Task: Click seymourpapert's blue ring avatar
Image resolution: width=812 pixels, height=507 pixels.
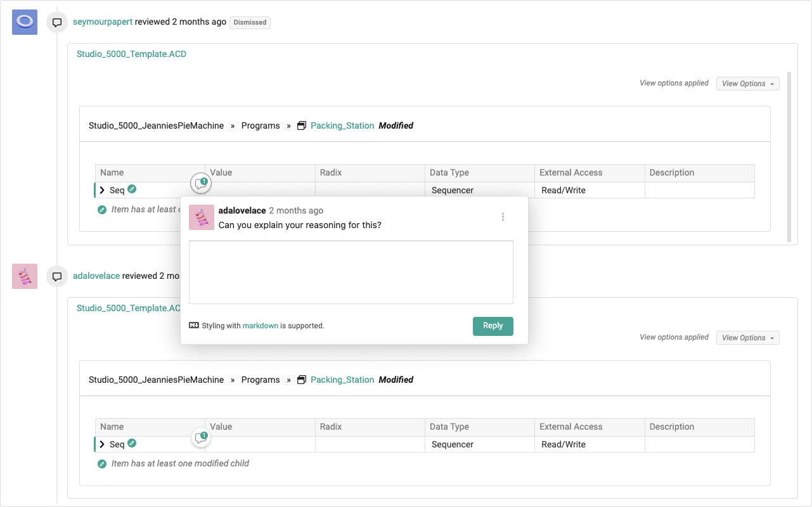Action: [25, 22]
